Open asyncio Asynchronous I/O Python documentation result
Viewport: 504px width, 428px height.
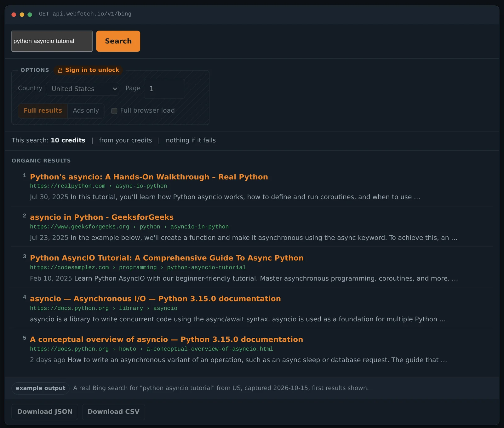click(155, 299)
